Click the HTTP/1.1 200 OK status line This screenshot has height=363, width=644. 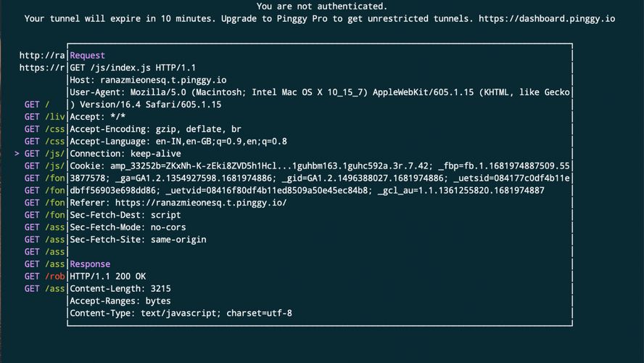(x=107, y=277)
